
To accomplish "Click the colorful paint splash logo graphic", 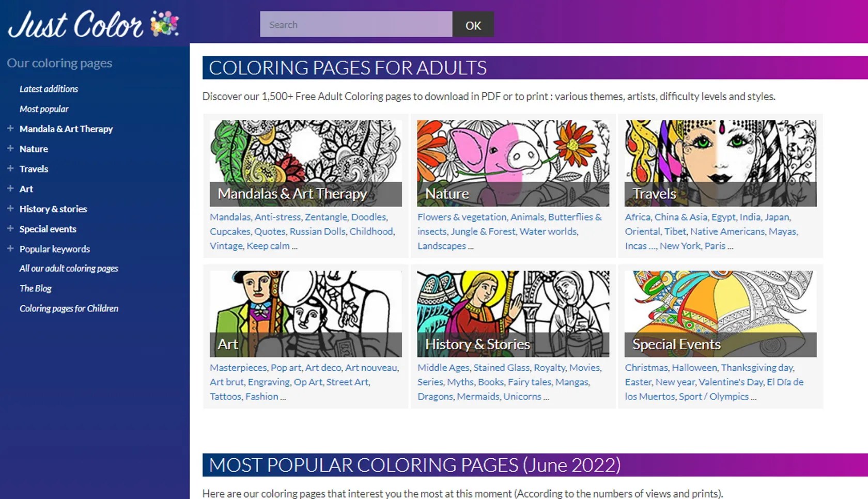I will pos(164,23).
